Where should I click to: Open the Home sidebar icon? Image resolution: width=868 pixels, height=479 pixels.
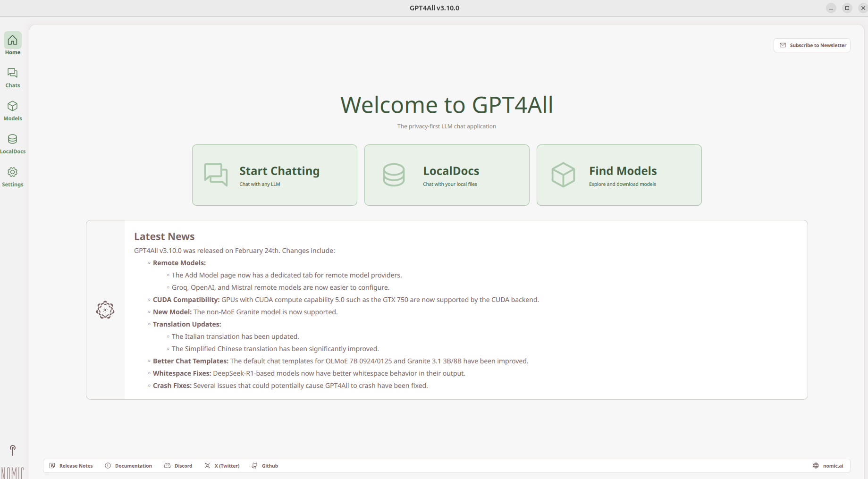pos(13,43)
